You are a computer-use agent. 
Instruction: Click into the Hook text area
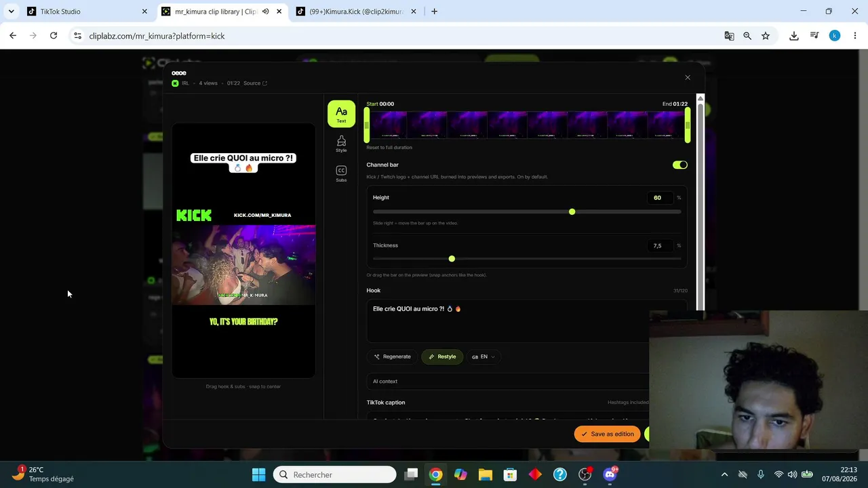click(x=527, y=321)
